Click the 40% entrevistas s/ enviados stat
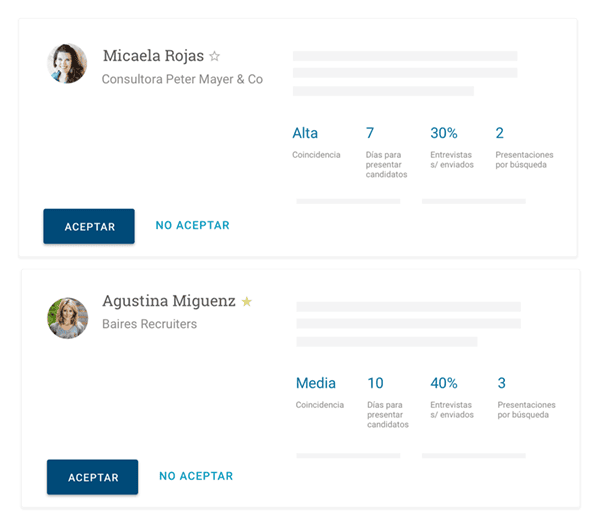600x522 pixels. (x=444, y=383)
